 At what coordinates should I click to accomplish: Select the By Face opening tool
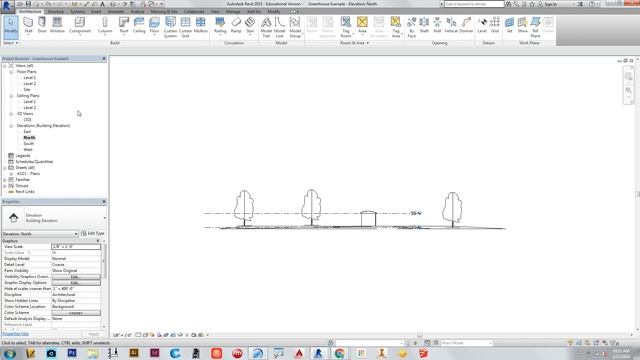pos(411,27)
